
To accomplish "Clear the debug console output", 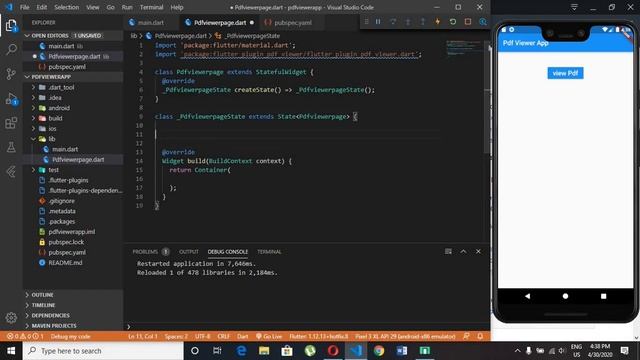I will (x=448, y=251).
